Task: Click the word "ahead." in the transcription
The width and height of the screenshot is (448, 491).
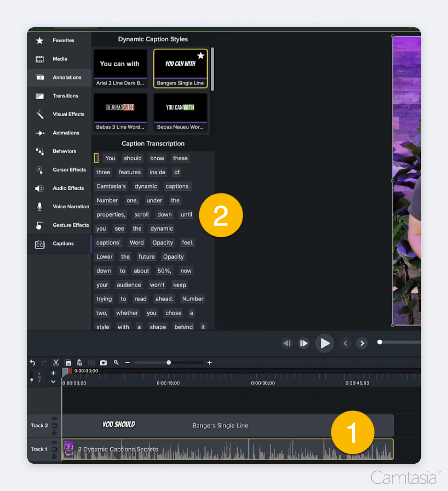Action: coord(164,299)
